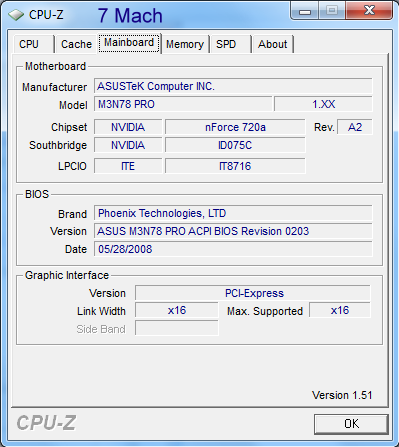Image resolution: width=399 pixels, height=447 pixels.
Task: Select the chipset Rev. field A2
Action: tap(355, 127)
